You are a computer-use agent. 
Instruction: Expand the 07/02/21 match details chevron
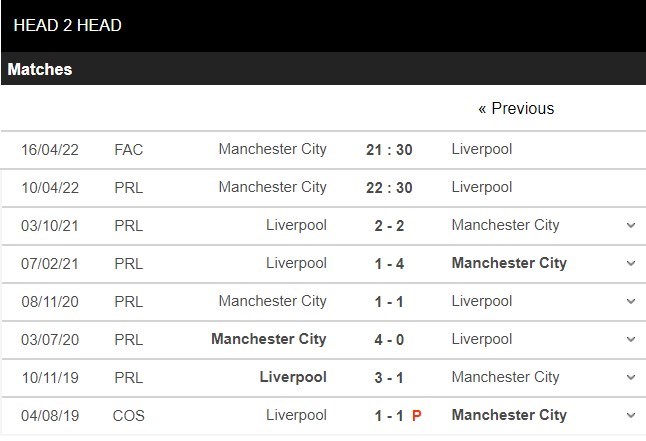pyautogui.click(x=631, y=264)
